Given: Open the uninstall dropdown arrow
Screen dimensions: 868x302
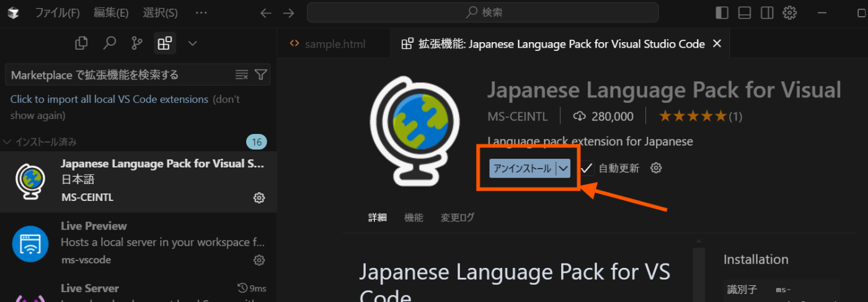Looking at the screenshot, I should pyautogui.click(x=563, y=169).
